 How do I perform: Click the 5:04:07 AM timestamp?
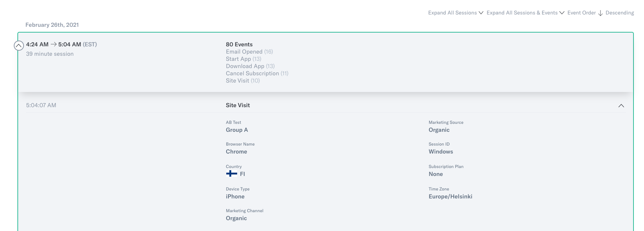pyautogui.click(x=41, y=105)
